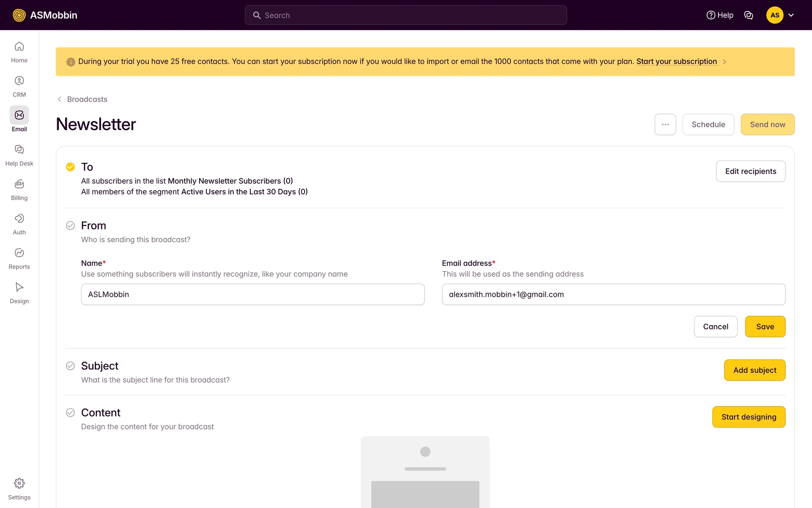This screenshot has width=812, height=508.
Task: Open Help in the top bar
Action: (x=720, y=15)
